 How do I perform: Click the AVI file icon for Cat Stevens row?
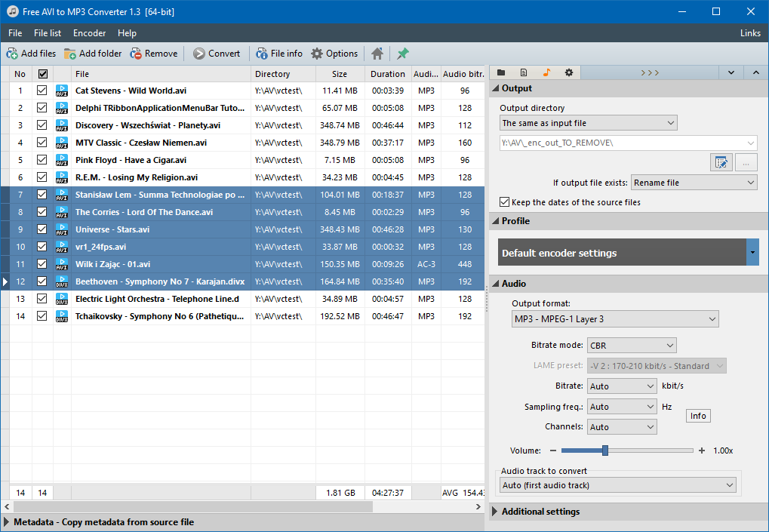pos(62,91)
